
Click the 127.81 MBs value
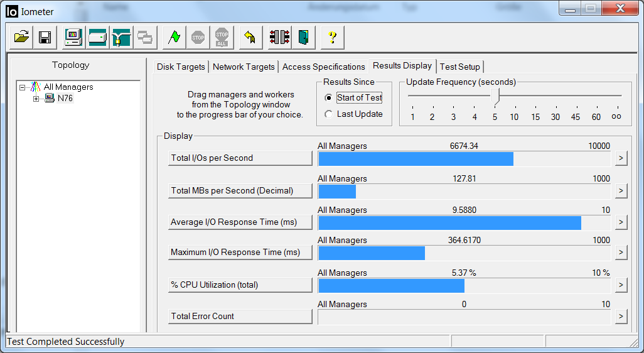pyautogui.click(x=464, y=178)
